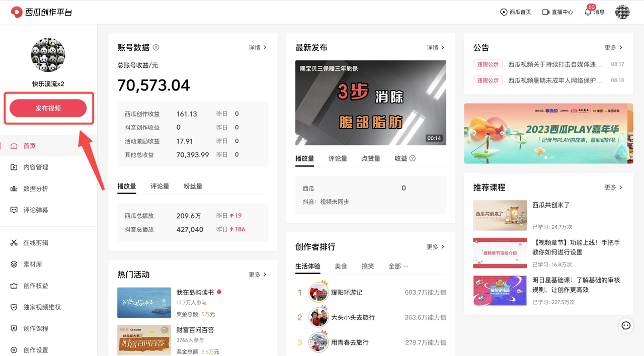Expand 创作者排行 更多 link
The width and height of the screenshot is (644, 356).
point(436,247)
